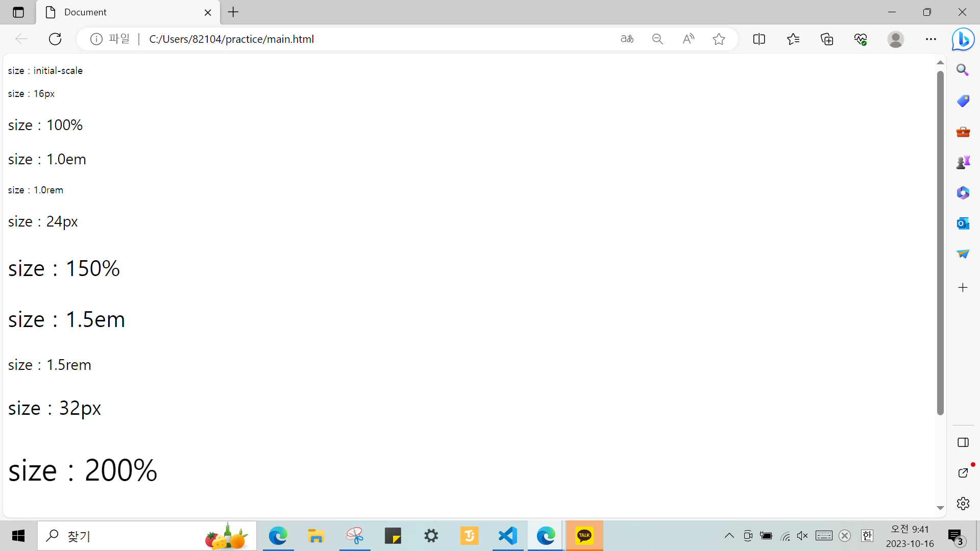Open a new tab with plus button
The width and height of the screenshot is (980, 551).
[233, 12]
